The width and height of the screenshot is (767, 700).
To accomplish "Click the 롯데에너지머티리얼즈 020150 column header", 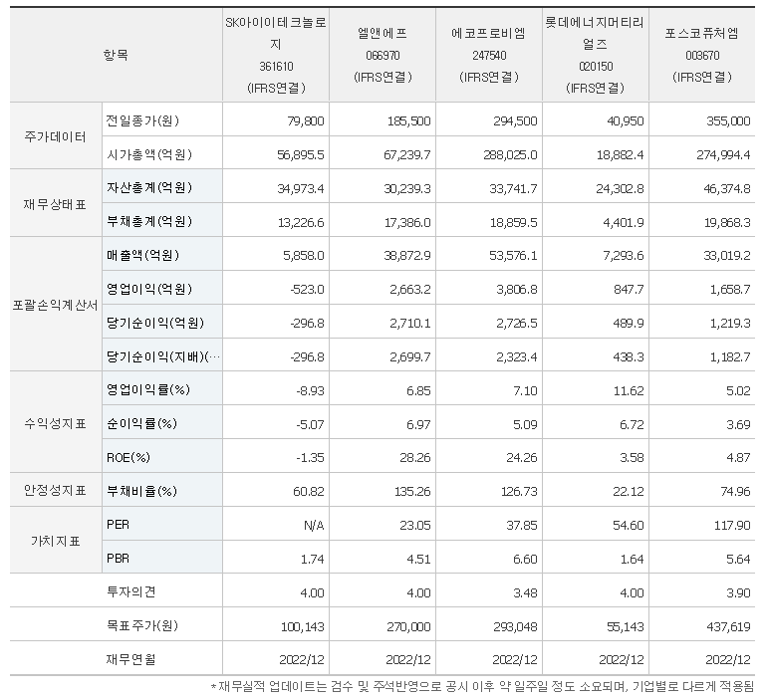I will (596, 55).
